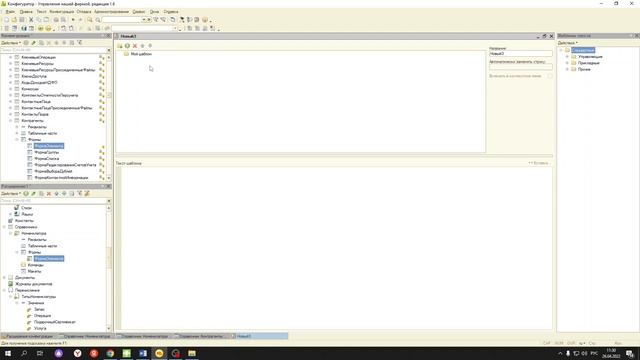The image size is (640, 360).
Task: Expand Управляющие folder in templates panel
Action: click(x=567, y=57)
